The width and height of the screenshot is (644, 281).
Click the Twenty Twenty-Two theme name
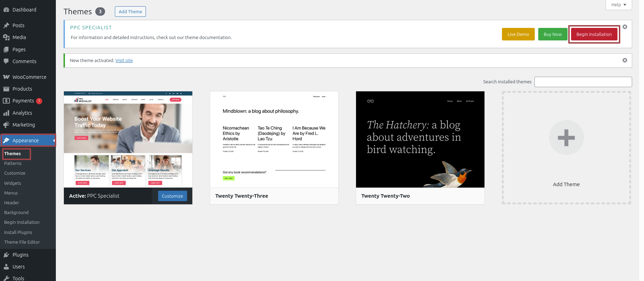click(x=385, y=196)
